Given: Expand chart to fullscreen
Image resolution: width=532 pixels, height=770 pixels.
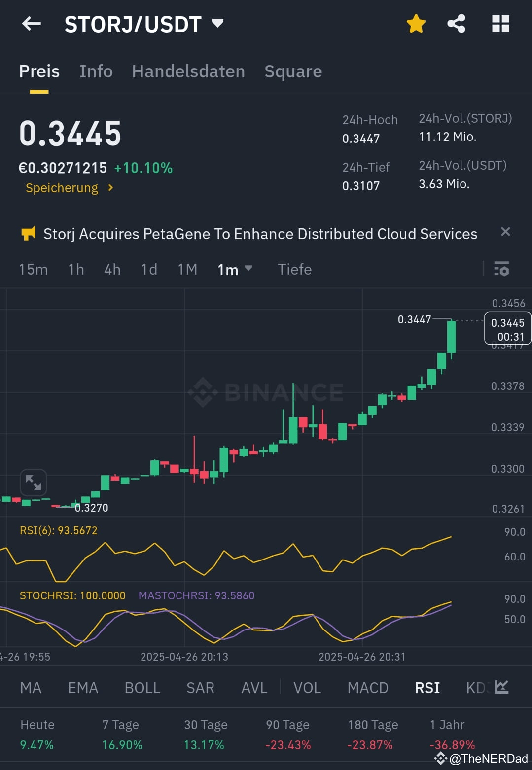Looking at the screenshot, I should [34, 482].
